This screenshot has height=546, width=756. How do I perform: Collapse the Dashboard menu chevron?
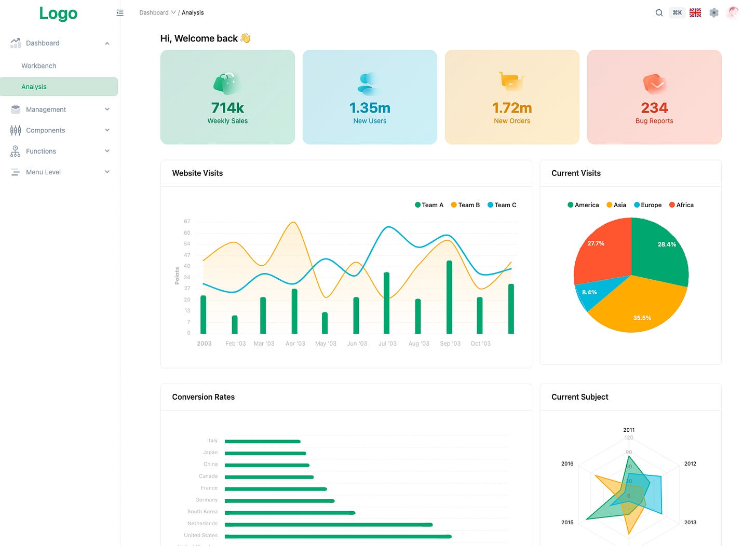pos(107,43)
